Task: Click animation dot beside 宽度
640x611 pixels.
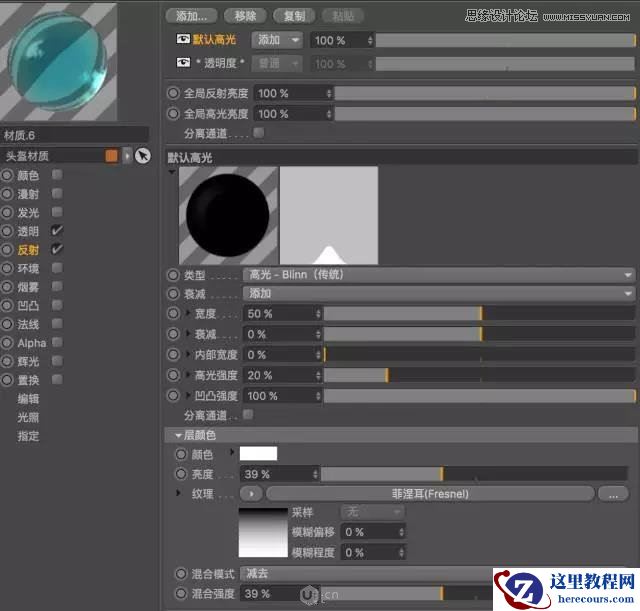Action: [173, 313]
